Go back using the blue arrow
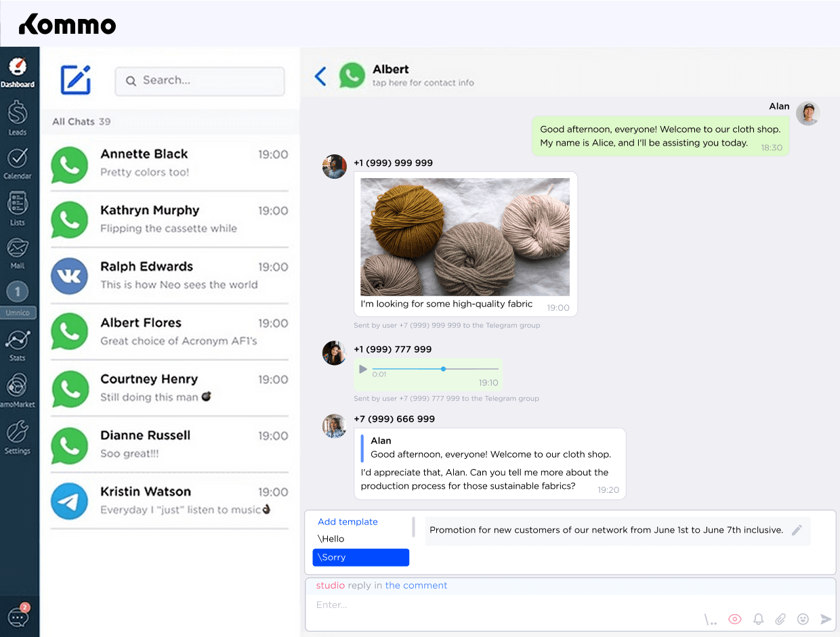This screenshot has height=637, width=840. (x=320, y=76)
